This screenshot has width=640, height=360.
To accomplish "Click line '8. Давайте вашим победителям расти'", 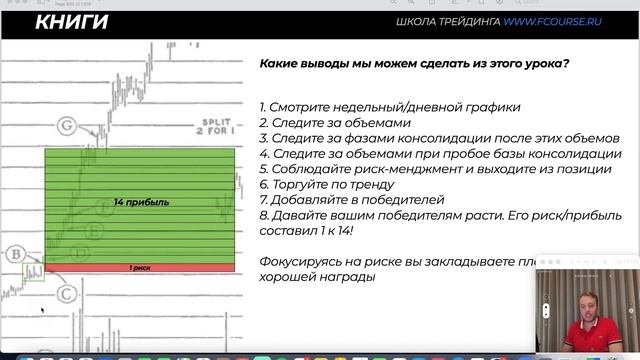I will click(440, 216).
